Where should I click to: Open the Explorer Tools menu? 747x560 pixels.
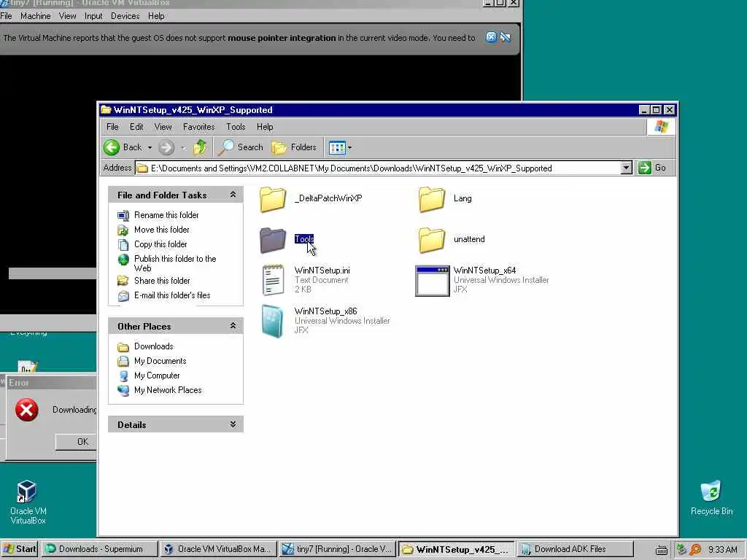coord(236,127)
